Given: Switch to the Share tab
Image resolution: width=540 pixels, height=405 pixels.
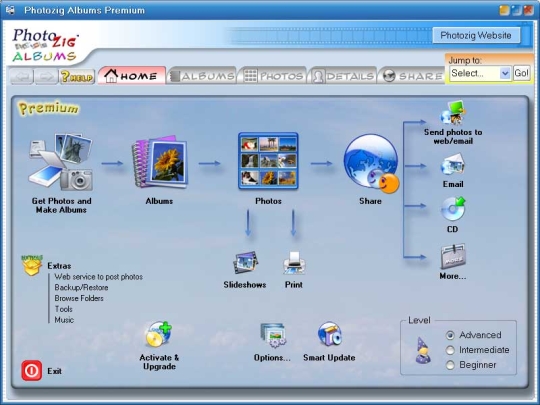Looking at the screenshot, I should [x=412, y=76].
